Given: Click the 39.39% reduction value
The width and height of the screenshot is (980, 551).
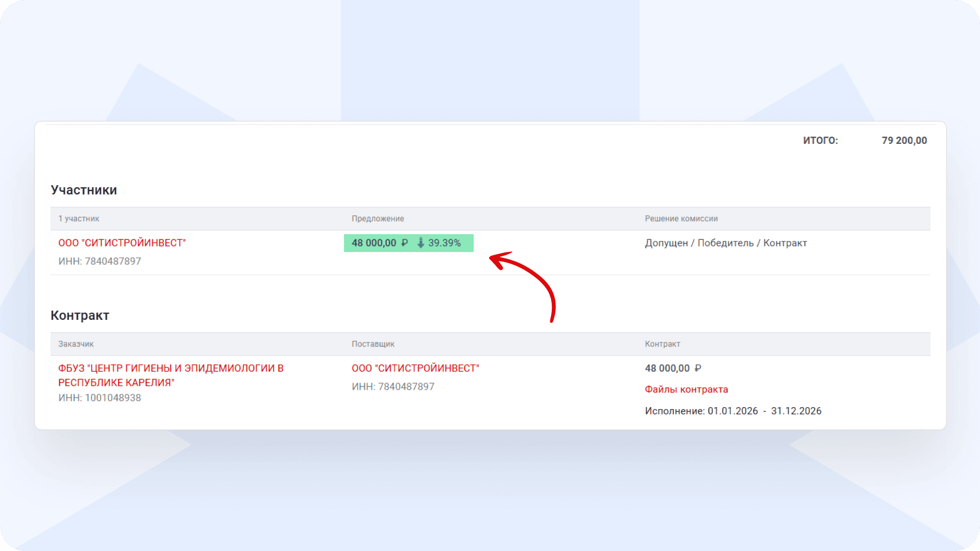Looking at the screenshot, I should [x=444, y=243].
